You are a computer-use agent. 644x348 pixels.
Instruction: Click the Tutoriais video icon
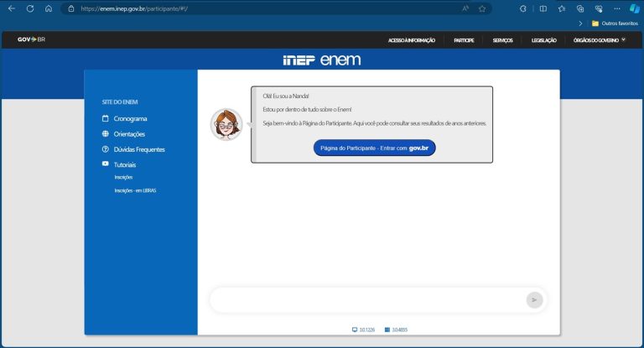[105, 164]
